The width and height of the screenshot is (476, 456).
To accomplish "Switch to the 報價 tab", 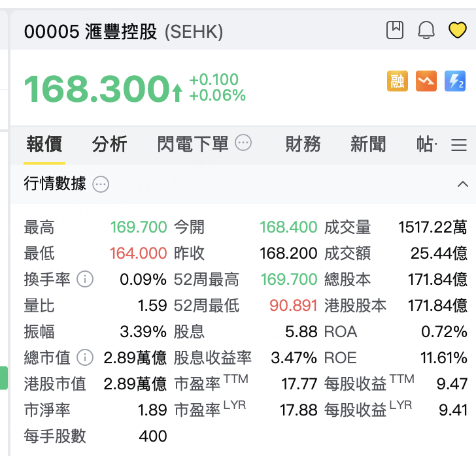I will (44, 144).
